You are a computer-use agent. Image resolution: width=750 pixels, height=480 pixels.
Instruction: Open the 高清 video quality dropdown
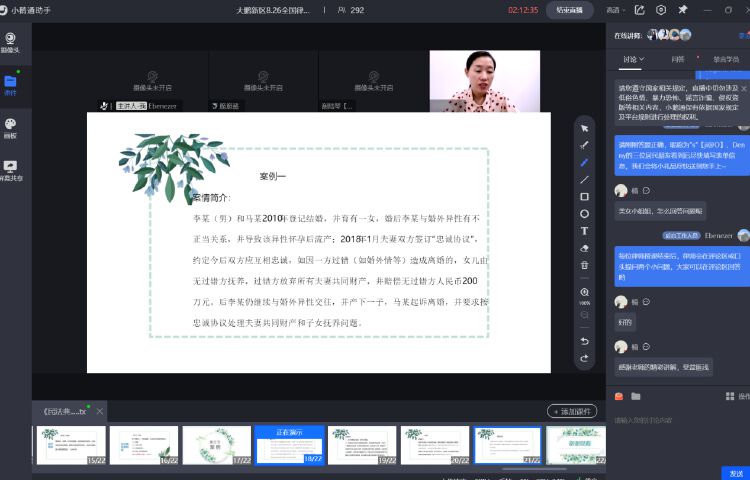615,10
